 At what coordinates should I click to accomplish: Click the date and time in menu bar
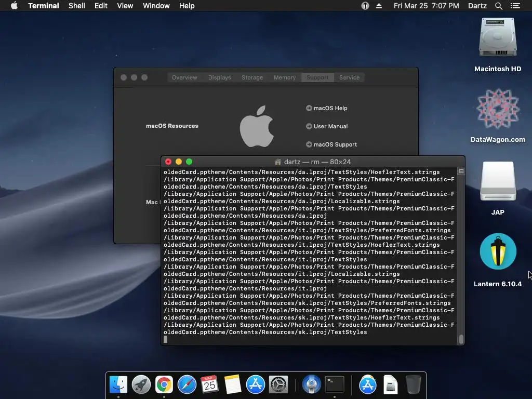(x=426, y=6)
